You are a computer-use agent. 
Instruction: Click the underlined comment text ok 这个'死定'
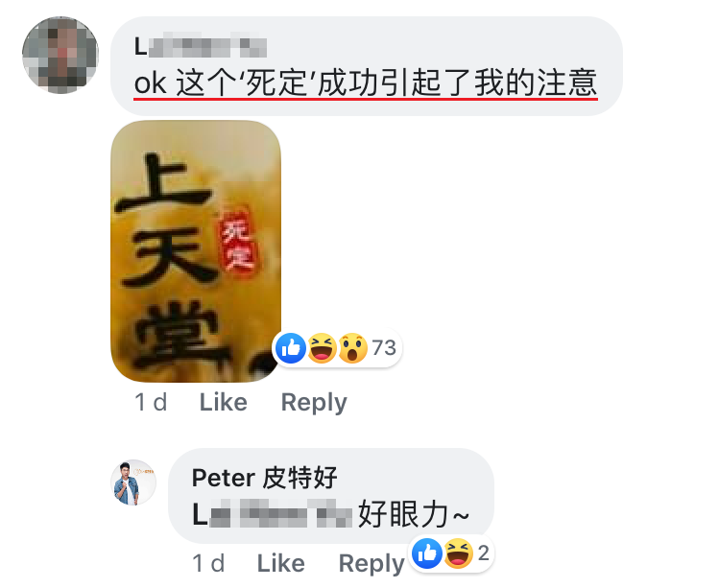point(366,82)
